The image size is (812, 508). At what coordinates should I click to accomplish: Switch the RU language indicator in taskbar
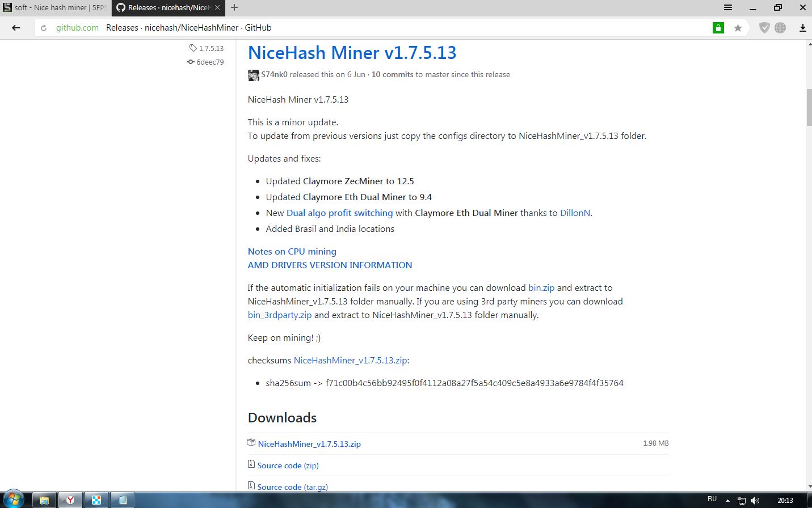(x=712, y=499)
